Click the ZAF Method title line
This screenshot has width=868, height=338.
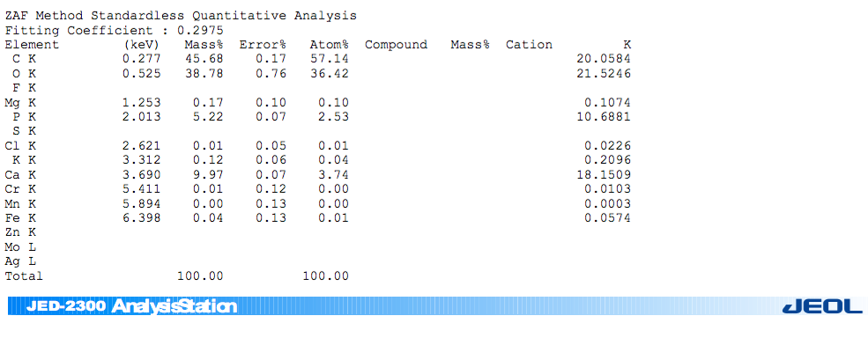(181, 16)
